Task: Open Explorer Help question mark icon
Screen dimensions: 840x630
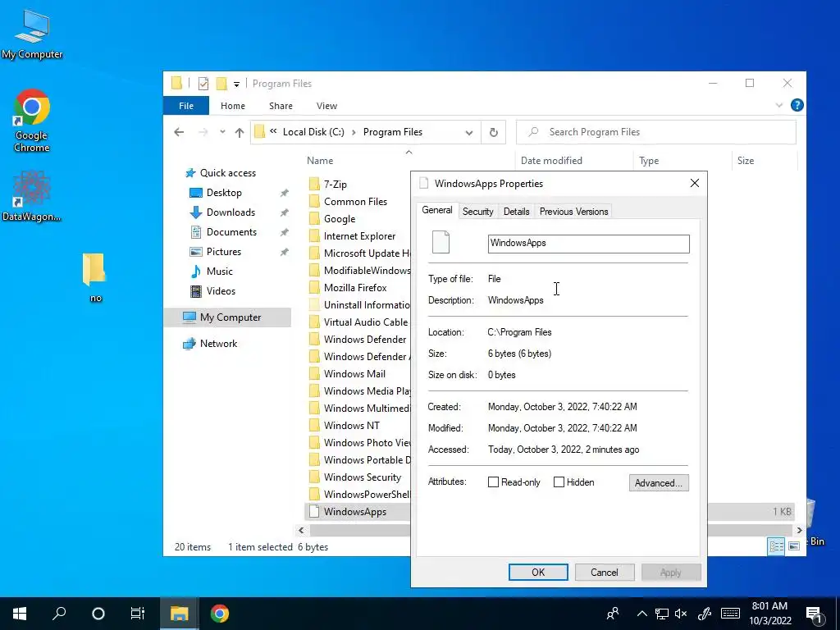Action: tap(797, 106)
